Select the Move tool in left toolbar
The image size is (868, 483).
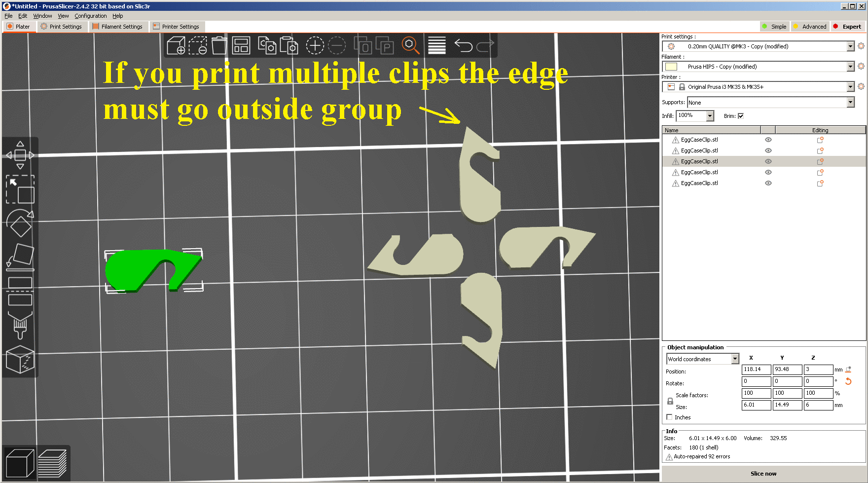[20, 155]
